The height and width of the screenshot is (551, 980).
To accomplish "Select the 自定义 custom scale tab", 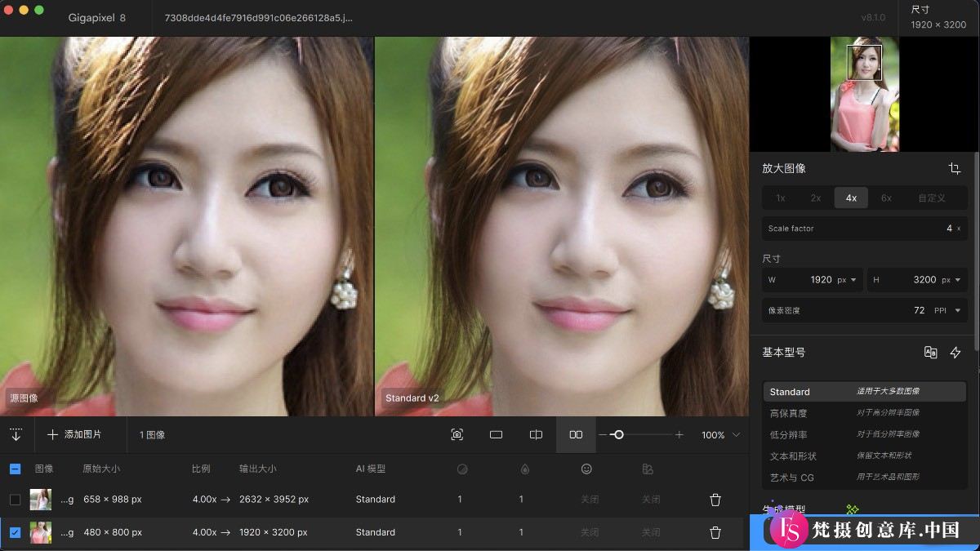I will [x=932, y=198].
